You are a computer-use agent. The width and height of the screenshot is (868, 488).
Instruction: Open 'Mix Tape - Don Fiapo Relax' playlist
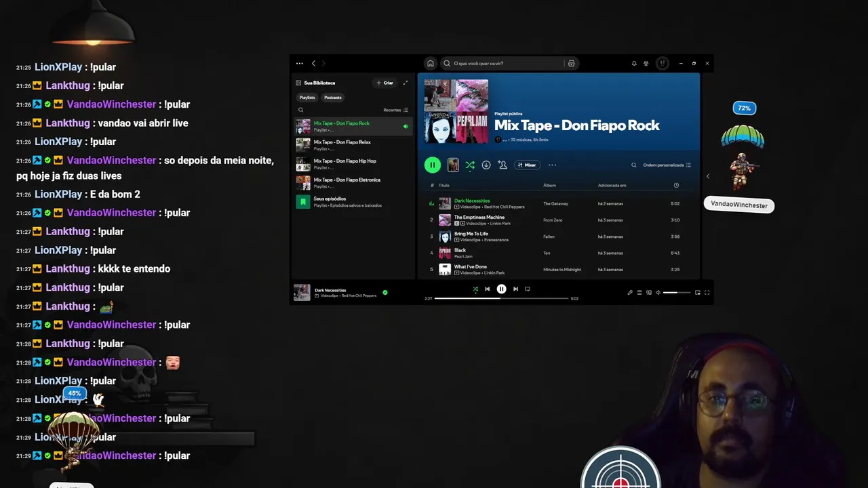pyautogui.click(x=353, y=145)
